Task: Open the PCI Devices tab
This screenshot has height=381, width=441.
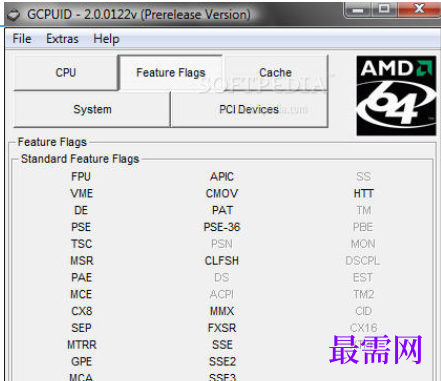Action: pos(249,109)
